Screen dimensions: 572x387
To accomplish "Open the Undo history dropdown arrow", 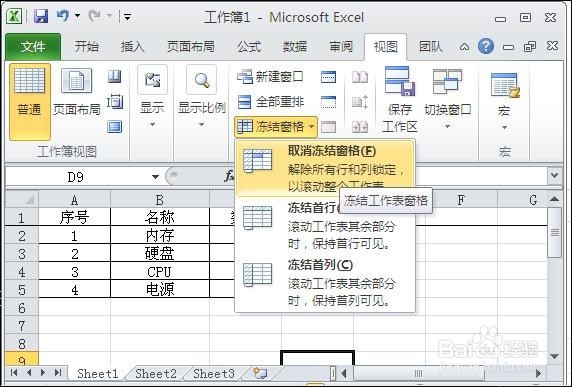I will (77, 16).
